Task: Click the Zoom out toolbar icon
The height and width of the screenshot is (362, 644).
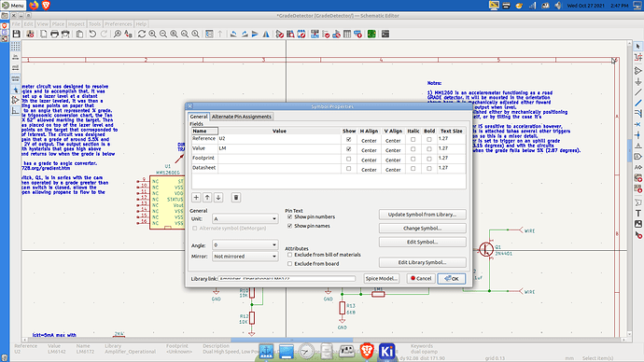Action: pyautogui.click(x=163, y=35)
